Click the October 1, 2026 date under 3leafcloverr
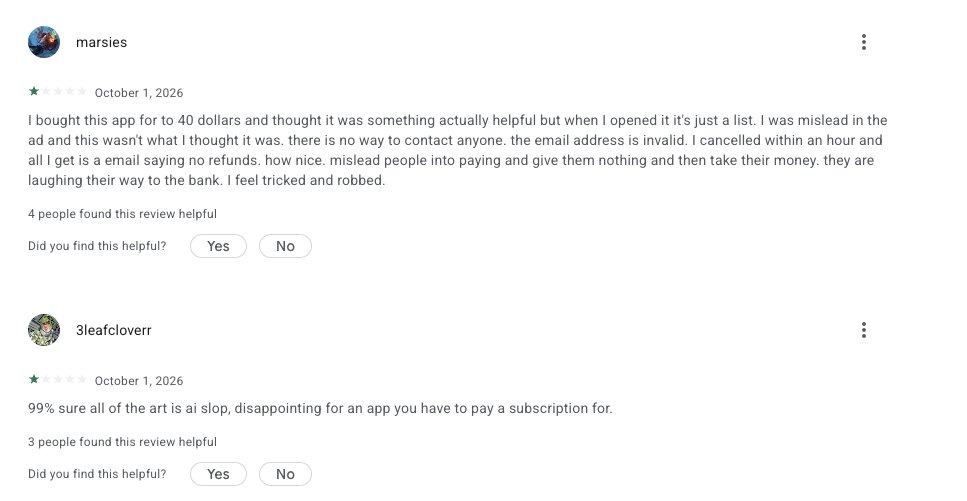967x501 pixels. [139, 381]
